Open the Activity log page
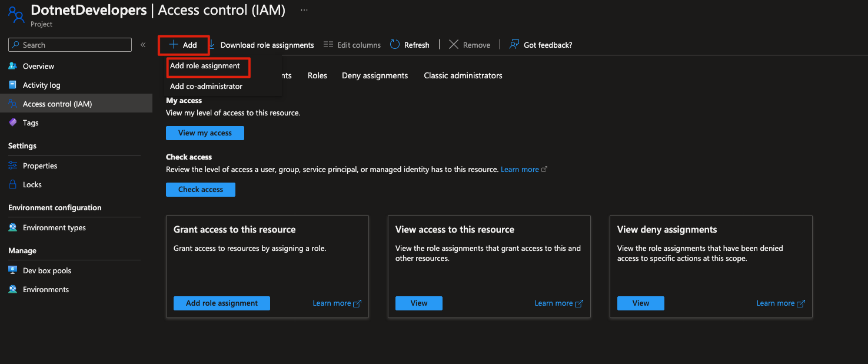The width and height of the screenshot is (868, 364). click(41, 85)
